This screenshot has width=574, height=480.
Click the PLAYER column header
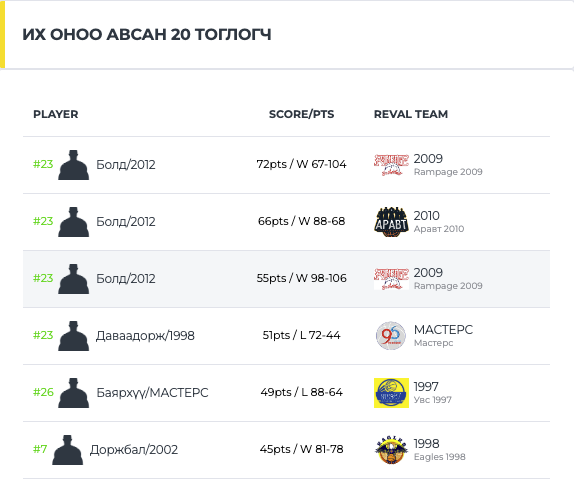coord(56,114)
